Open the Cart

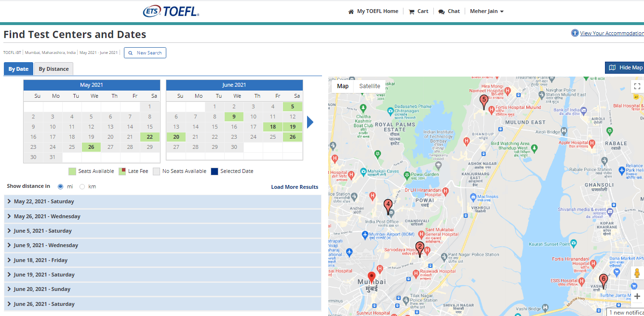(x=418, y=12)
